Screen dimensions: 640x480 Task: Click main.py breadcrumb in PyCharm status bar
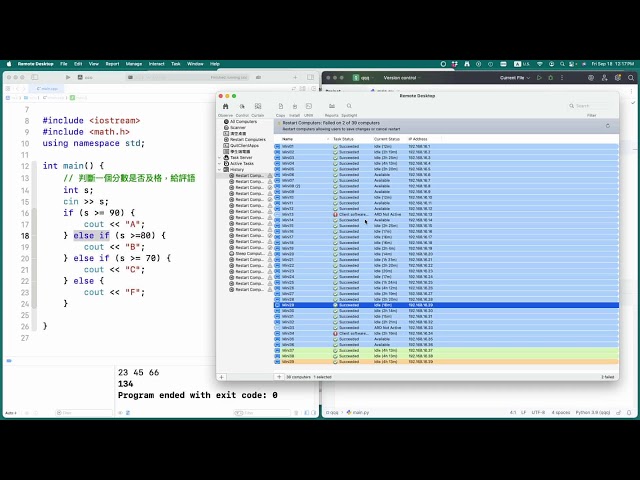358,413
